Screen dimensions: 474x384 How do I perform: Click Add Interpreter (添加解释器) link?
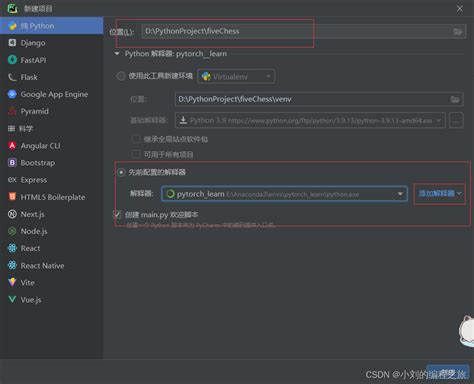click(440, 193)
